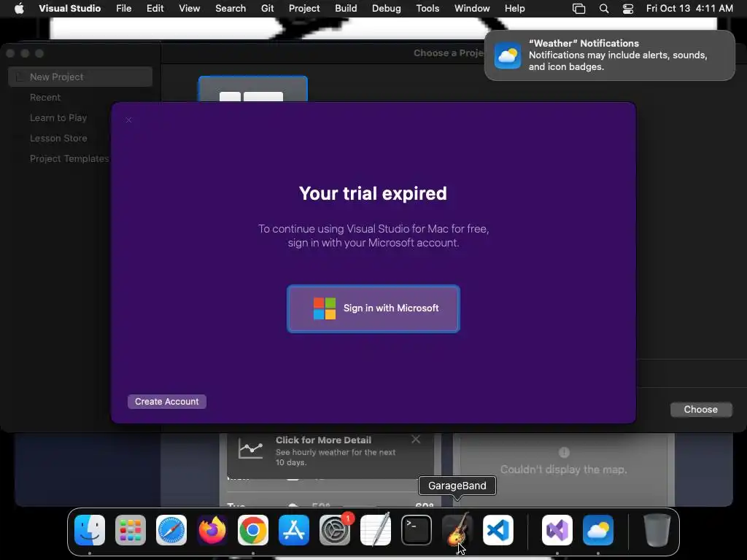
Task: Open Visual Studio Code from the Dock
Action: pos(498,530)
